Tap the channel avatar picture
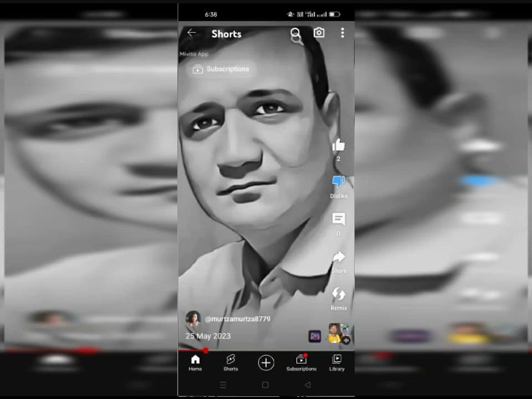This screenshot has width=532, height=399. click(193, 319)
